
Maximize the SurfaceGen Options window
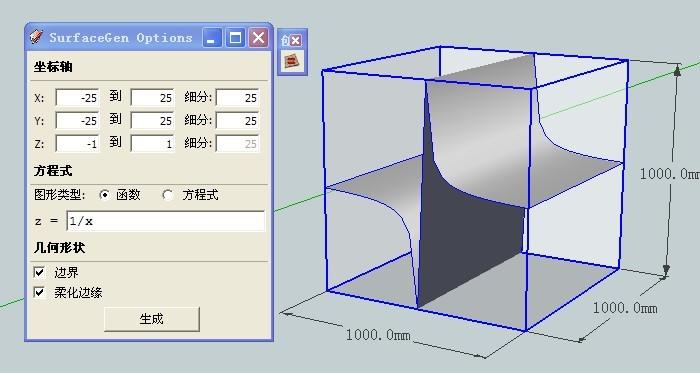(235, 38)
